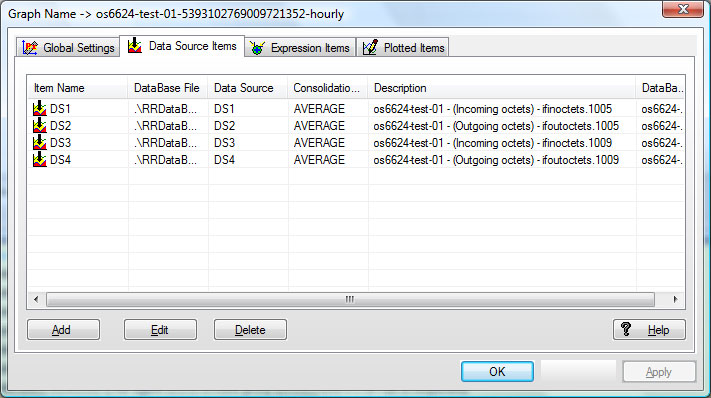Click os6624- cell in DS2 row
The height and width of the screenshot is (398, 711).
[662, 126]
